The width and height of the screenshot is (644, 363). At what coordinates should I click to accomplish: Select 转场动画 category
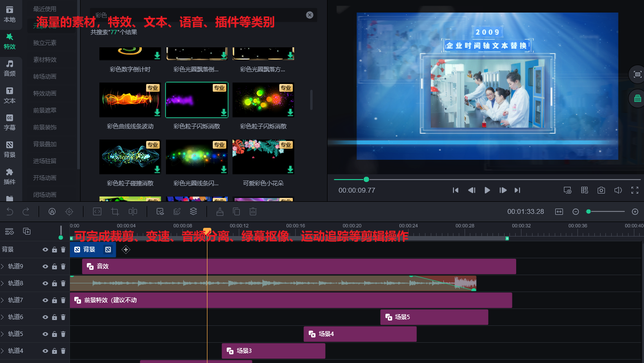point(45,77)
